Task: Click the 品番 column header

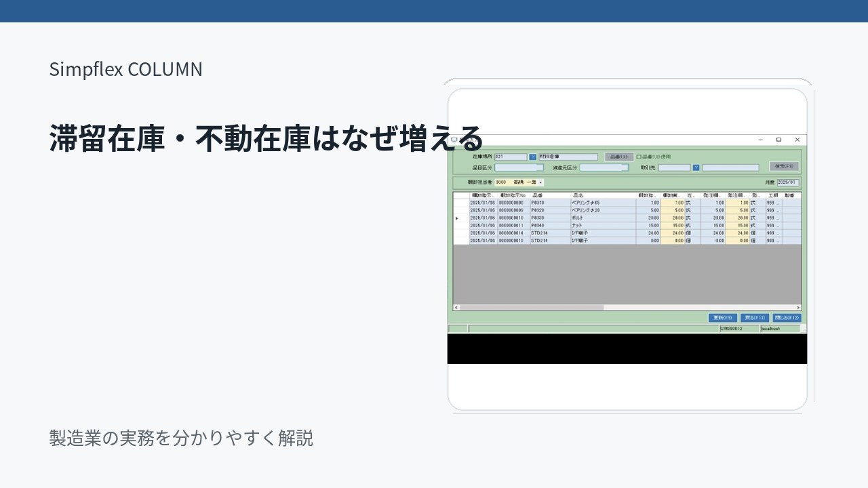Action: tap(550, 195)
